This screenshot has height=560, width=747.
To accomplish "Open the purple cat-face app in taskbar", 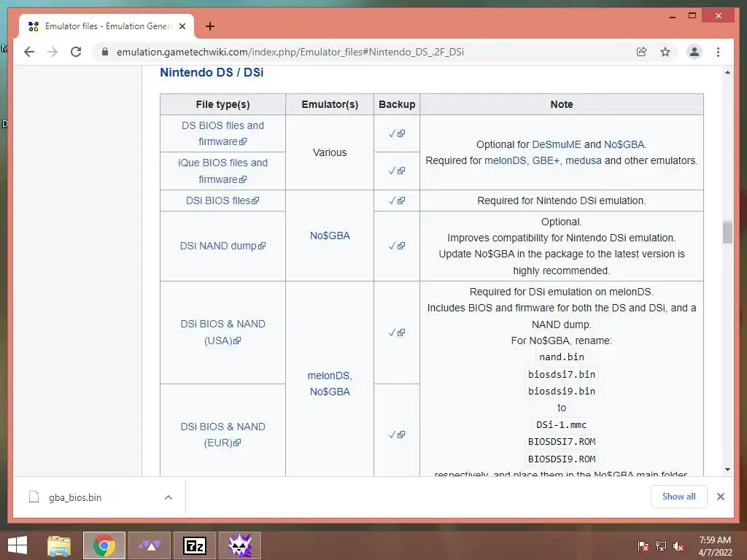I will [x=240, y=545].
